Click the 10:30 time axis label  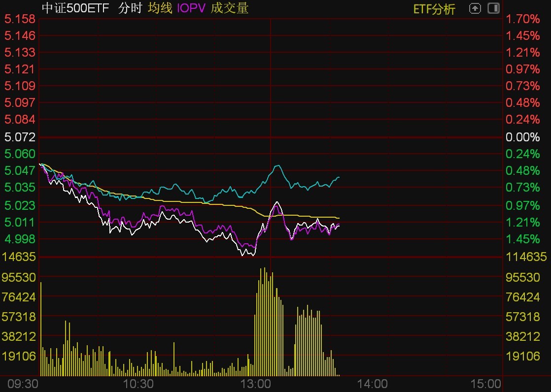138,384
